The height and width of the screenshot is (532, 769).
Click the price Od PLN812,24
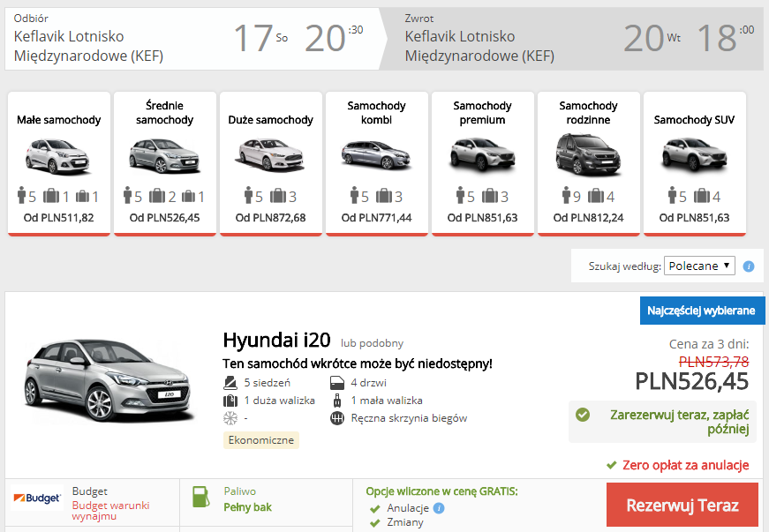point(589,218)
